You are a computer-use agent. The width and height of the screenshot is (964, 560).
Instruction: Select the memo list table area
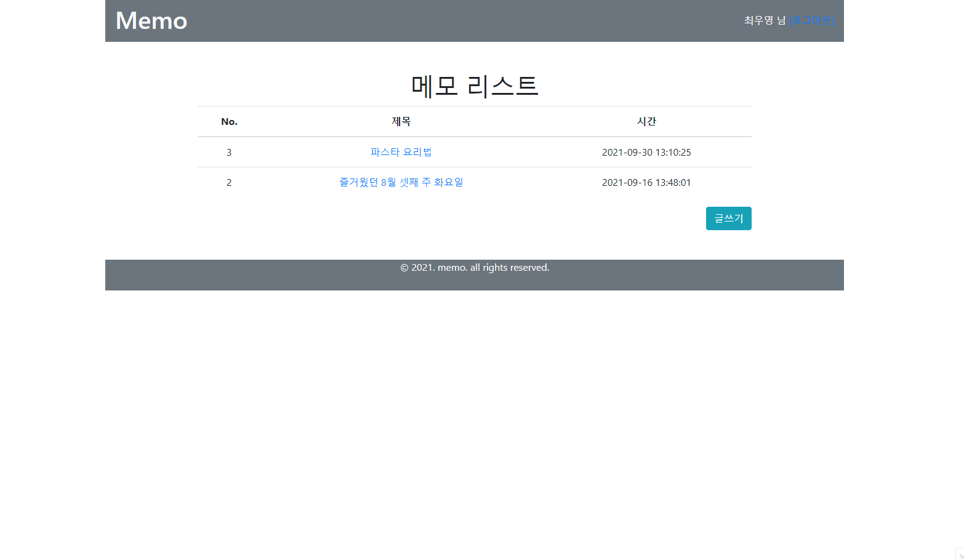point(474,151)
